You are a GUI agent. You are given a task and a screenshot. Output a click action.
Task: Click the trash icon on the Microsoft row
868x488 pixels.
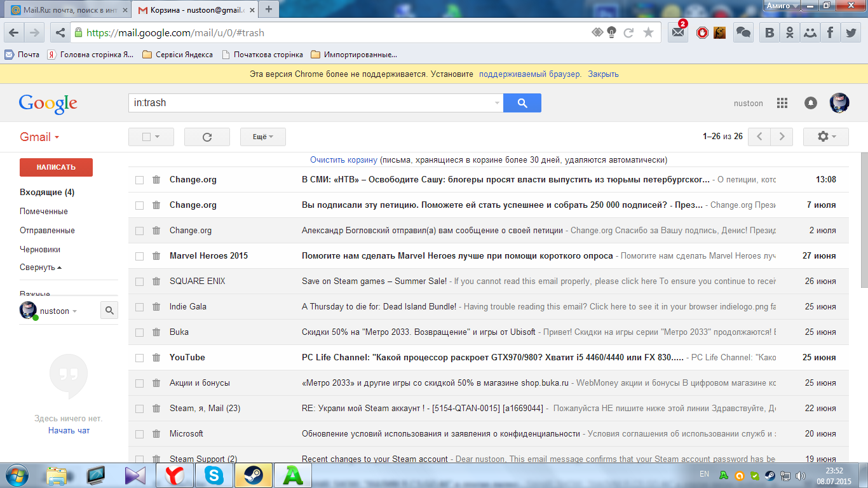156,434
